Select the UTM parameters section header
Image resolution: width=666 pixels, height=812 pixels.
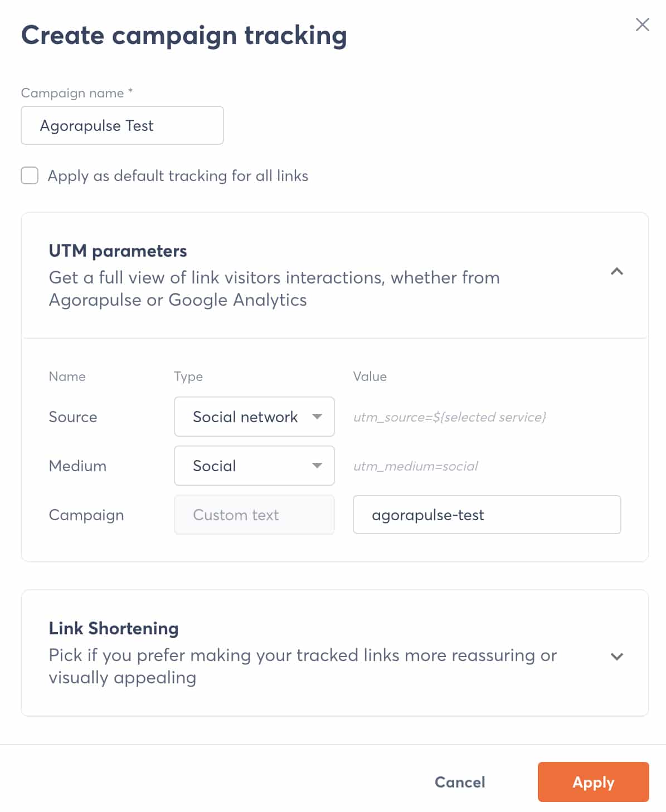tap(118, 251)
